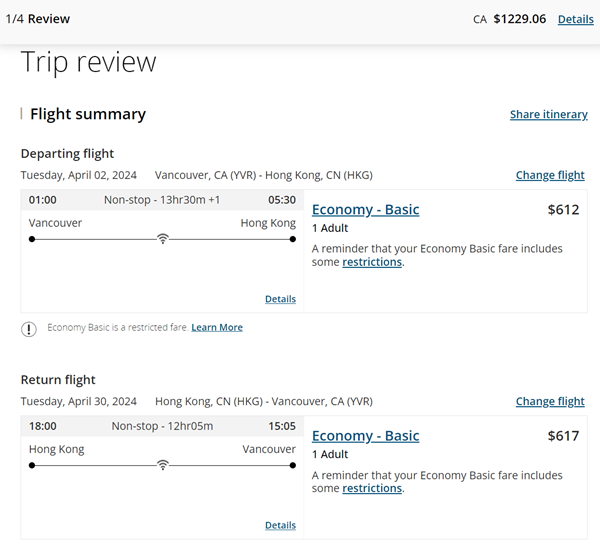Show Details of the Hong Kong to Vancouver flight

coord(280,525)
